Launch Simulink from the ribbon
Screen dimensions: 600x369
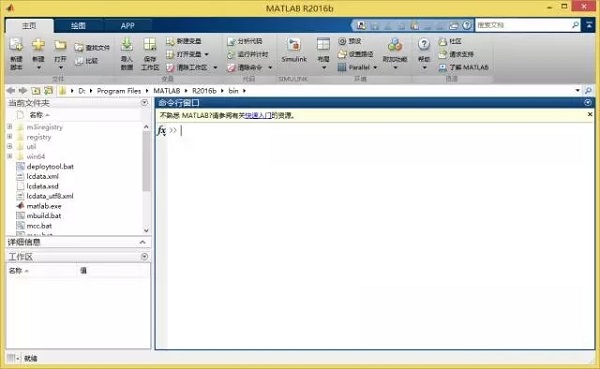[294, 51]
